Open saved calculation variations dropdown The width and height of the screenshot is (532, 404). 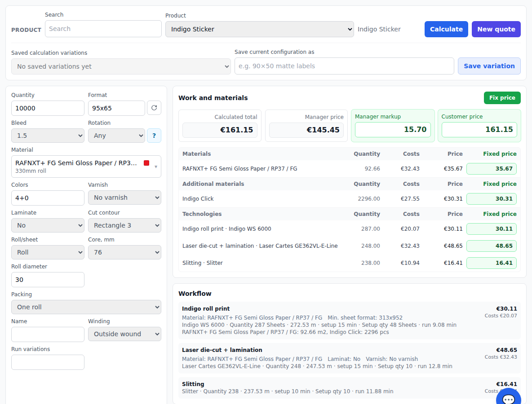[x=121, y=66]
